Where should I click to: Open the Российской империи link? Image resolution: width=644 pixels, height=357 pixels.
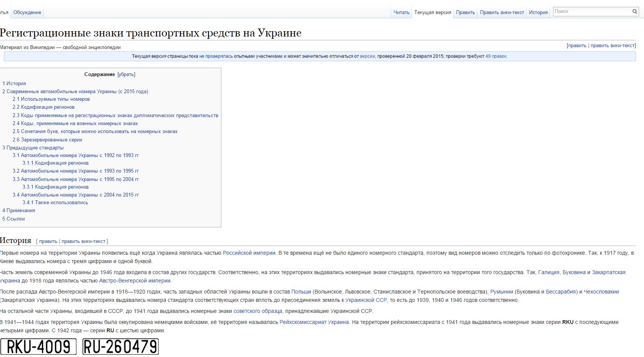[249, 253]
